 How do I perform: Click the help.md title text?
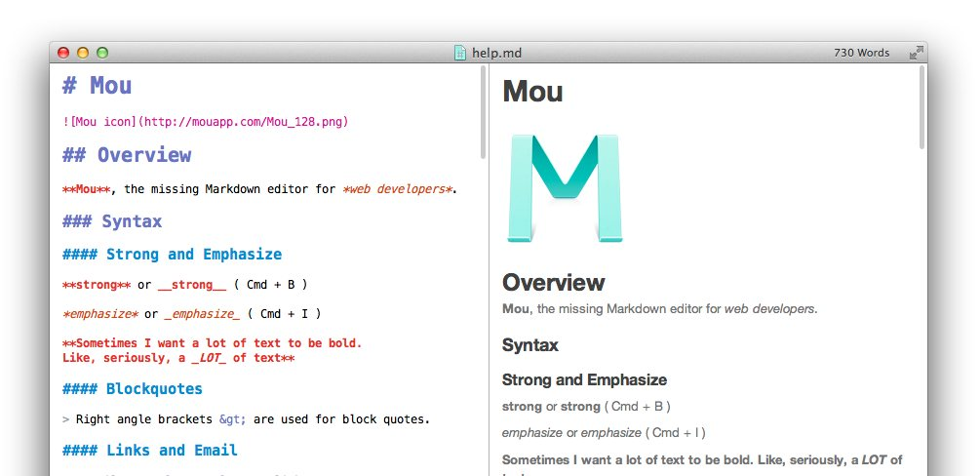point(497,54)
